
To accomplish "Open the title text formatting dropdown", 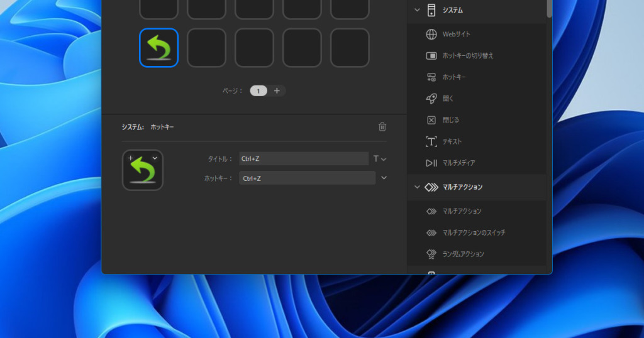I will tap(379, 159).
